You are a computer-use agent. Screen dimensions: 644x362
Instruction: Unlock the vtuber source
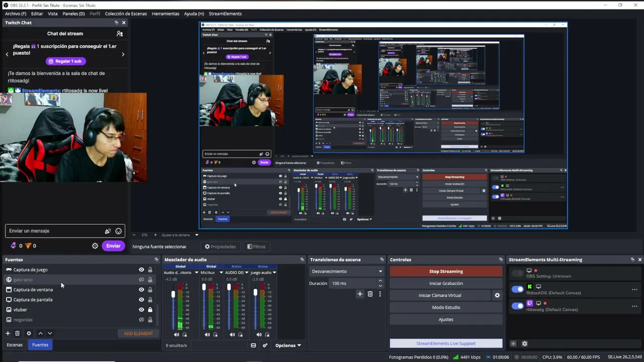click(150, 310)
